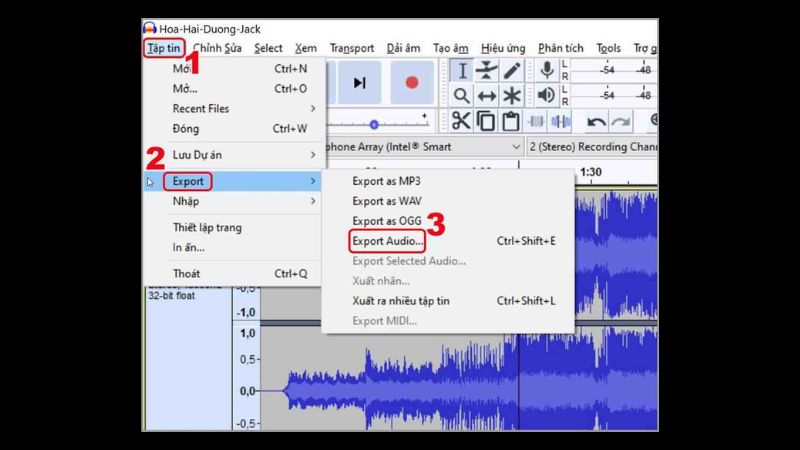The height and width of the screenshot is (450, 800).
Task: Click the playback level meter
Action: coord(615,95)
